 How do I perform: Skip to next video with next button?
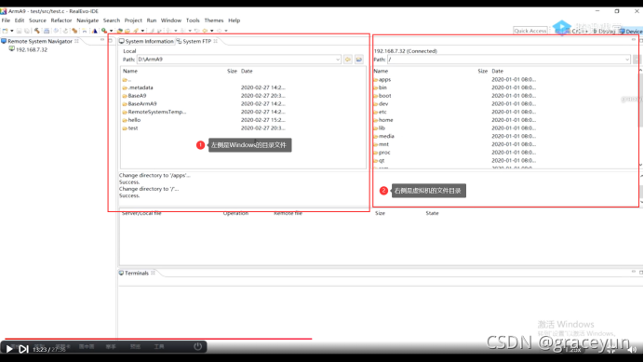click(23, 349)
